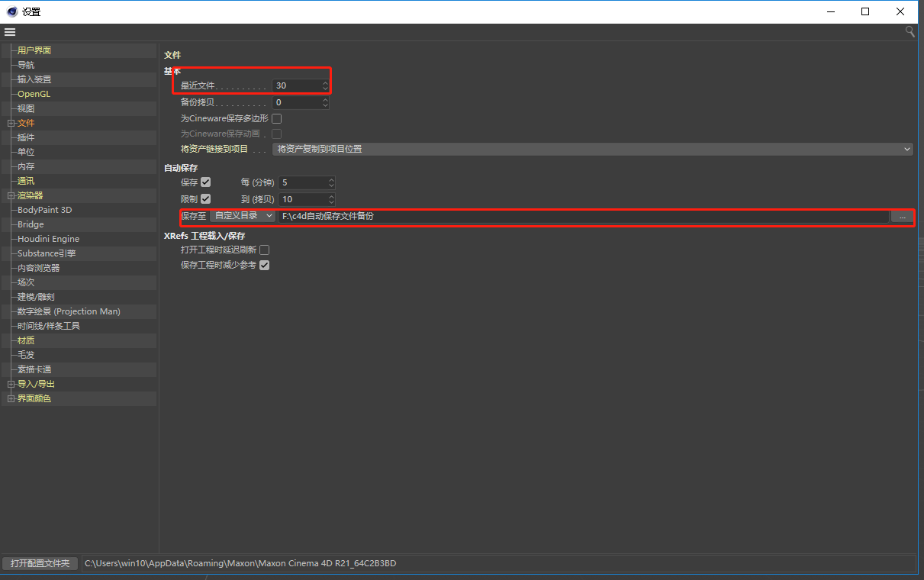Image resolution: width=924 pixels, height=580 pixels.
Task: Open 毛发 settings
Action: click(26, 355)
